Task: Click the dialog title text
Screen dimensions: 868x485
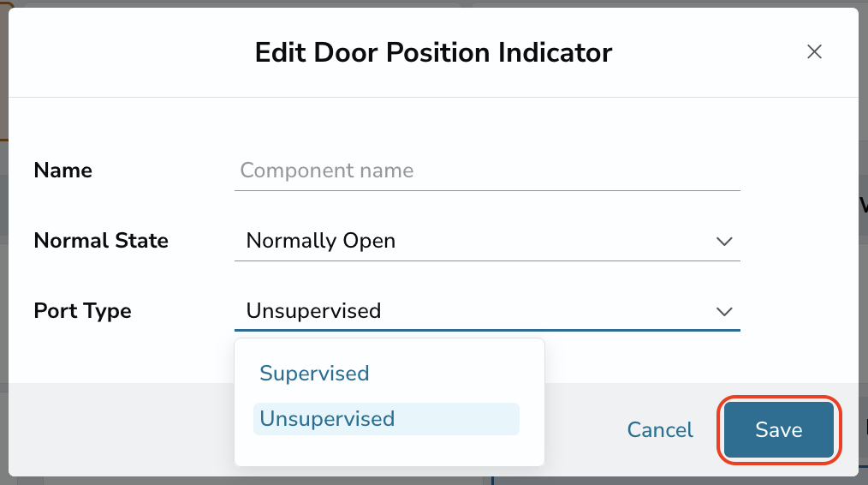Action: coord(433,52)
